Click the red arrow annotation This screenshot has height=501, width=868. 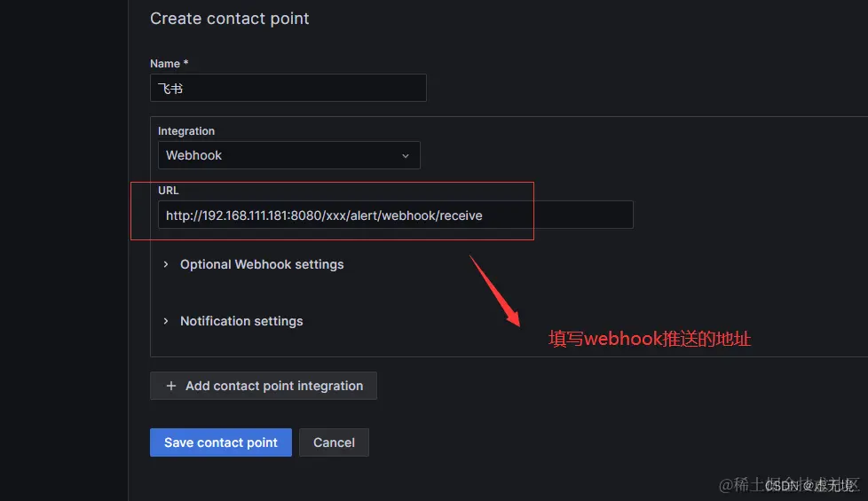tap(495, 291)
